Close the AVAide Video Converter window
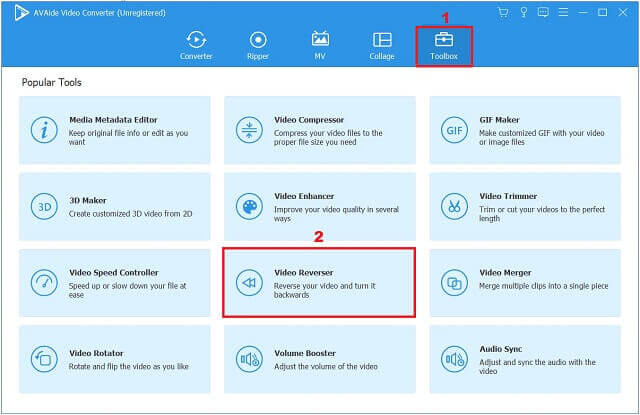 (623, 12)
